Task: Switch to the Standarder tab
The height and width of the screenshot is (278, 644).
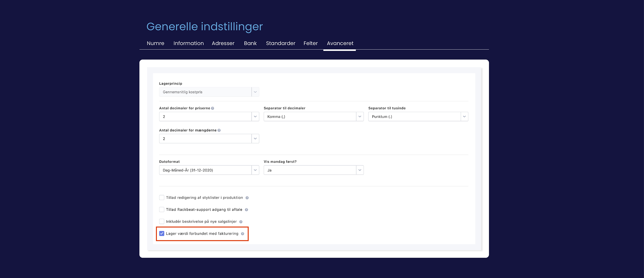Action: coord(281,43)
